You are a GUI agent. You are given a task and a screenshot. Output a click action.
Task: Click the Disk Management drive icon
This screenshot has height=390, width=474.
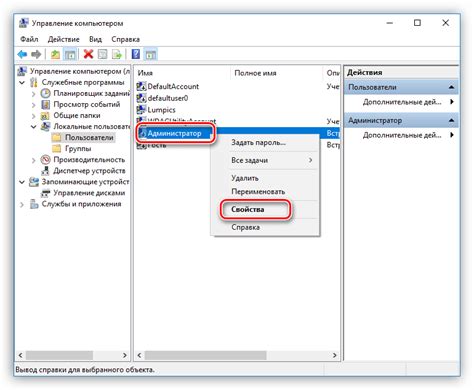point(45,193)
